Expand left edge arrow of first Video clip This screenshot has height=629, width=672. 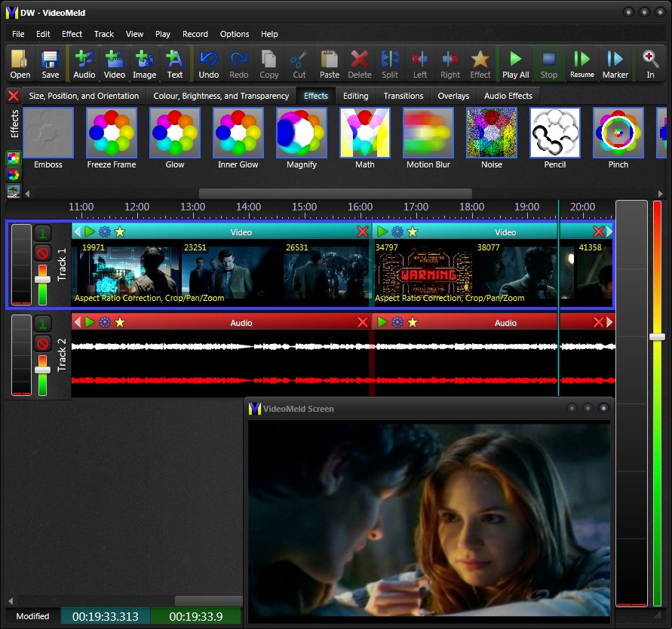[x=77, y=232]
